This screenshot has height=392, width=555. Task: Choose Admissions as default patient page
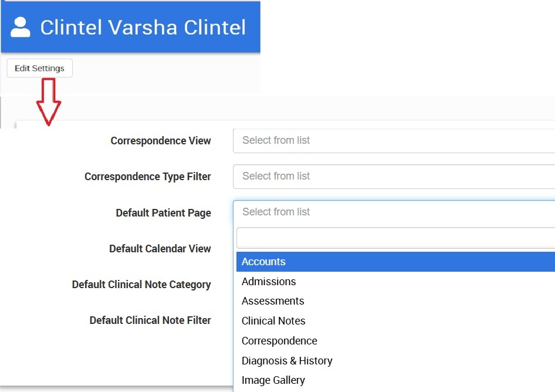(x=269, y=282)
